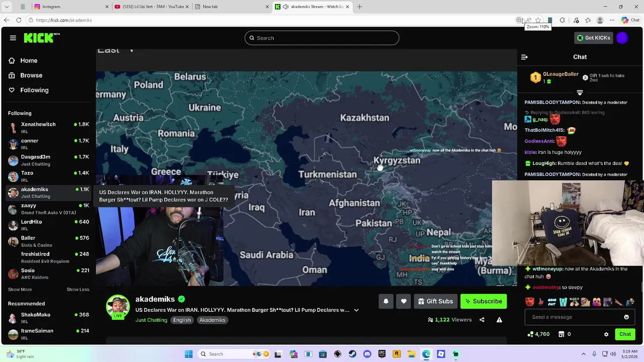The image size is (644, 362).
Task: Click Show More in Following list
Action: pos(20,290)
